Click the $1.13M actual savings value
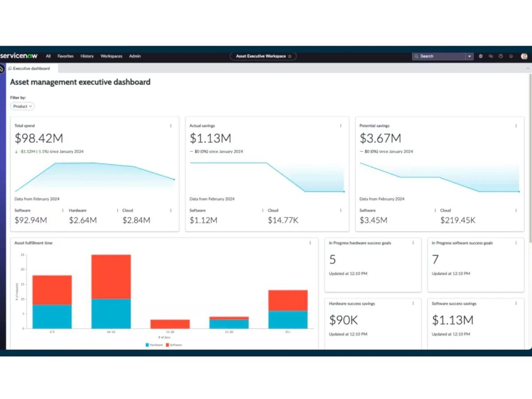 (x=211, y=138)
